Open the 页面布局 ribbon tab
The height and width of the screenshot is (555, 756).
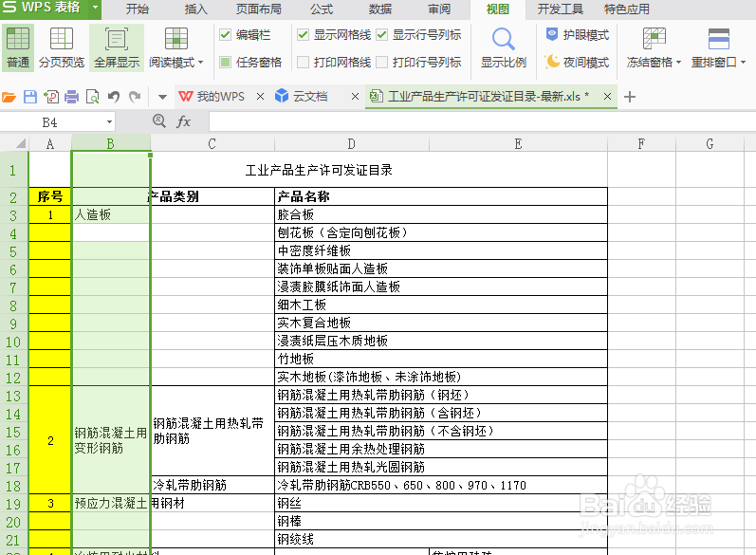pos(258,9)
